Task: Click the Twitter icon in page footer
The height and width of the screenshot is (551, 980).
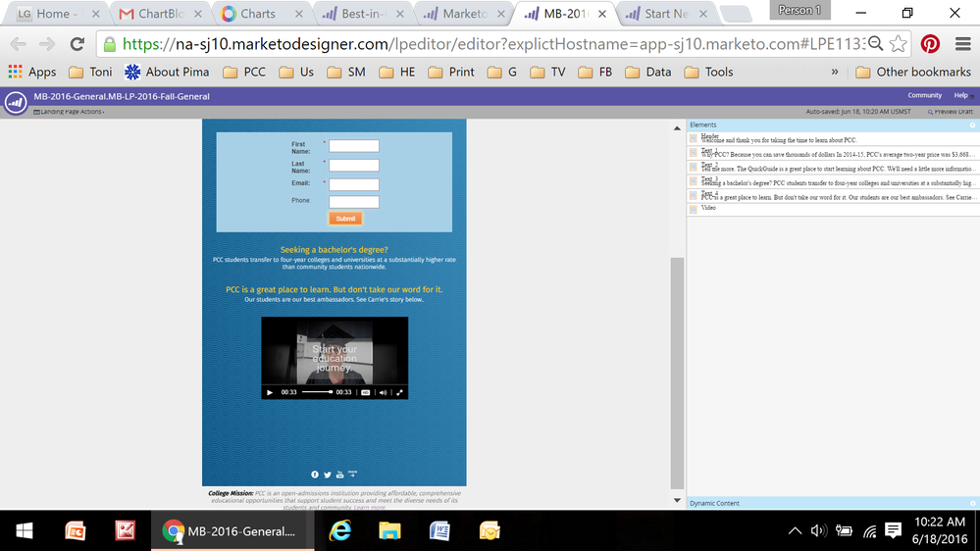Action: tap(328, 475)
